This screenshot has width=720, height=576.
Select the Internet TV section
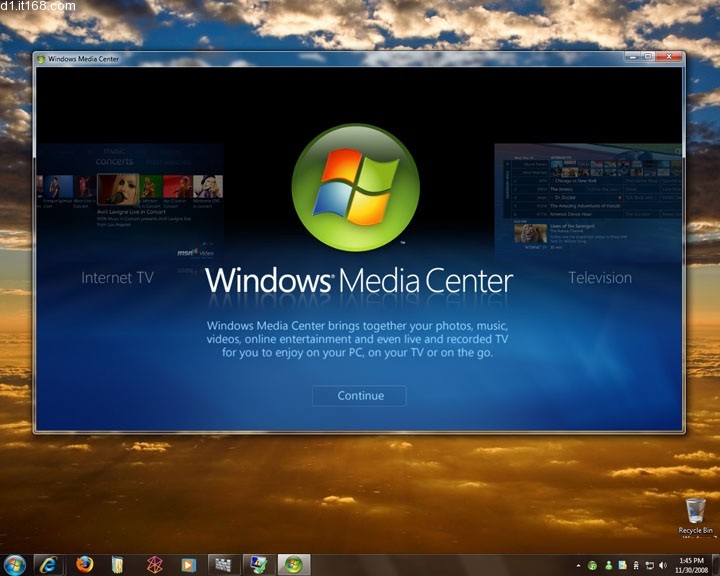pos(117,277)
